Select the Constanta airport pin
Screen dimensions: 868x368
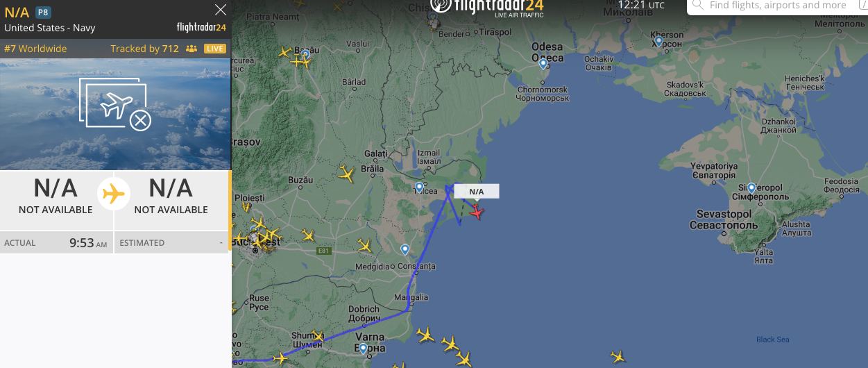[x=405, y=250]
